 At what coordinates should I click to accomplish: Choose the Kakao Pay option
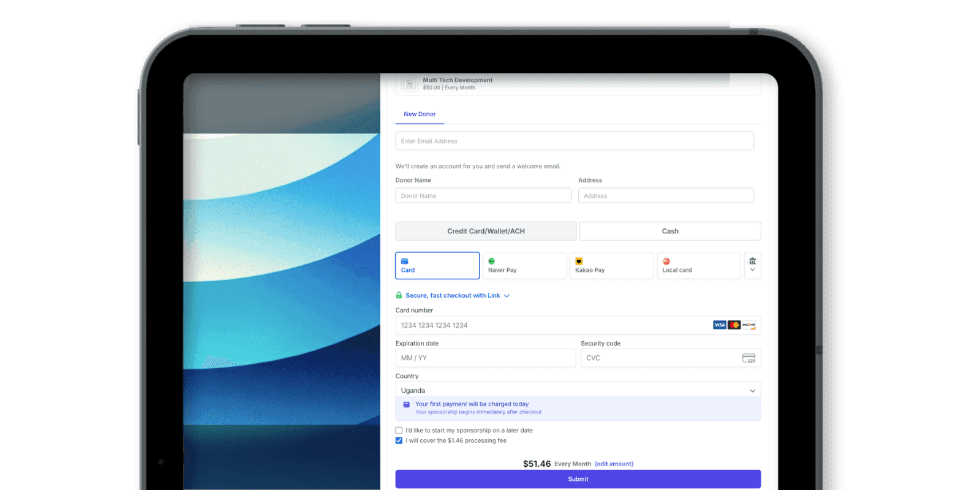coord(611,266)
